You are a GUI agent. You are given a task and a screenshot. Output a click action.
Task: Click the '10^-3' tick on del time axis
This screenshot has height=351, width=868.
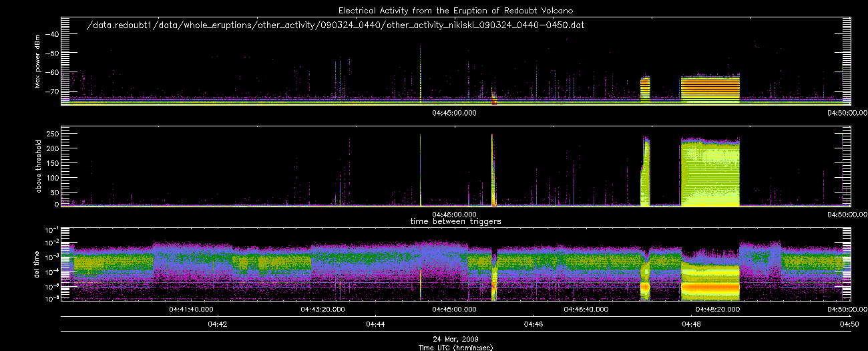point(52,257)
